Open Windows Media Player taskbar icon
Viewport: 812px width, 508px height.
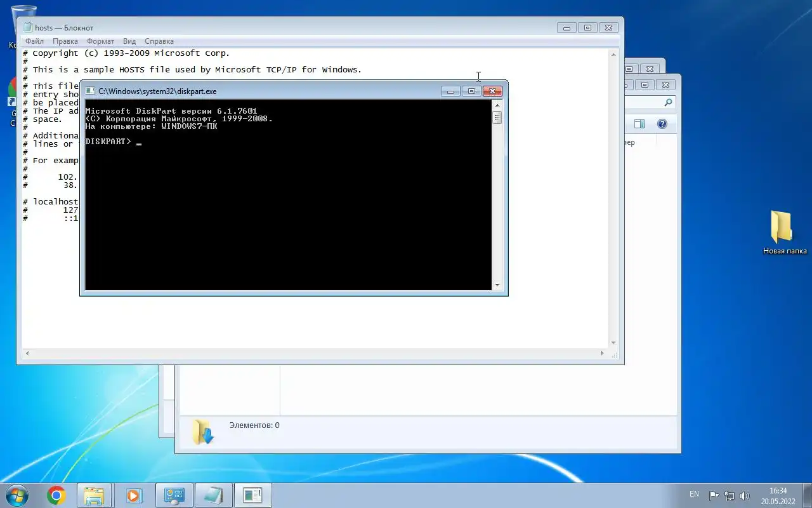(x=133, y=495)
